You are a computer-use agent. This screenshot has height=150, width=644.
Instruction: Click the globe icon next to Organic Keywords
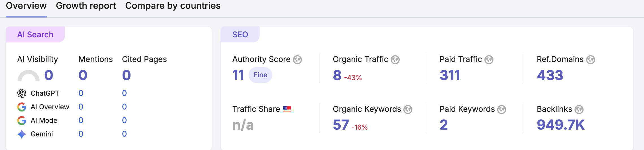coord(408,110)
